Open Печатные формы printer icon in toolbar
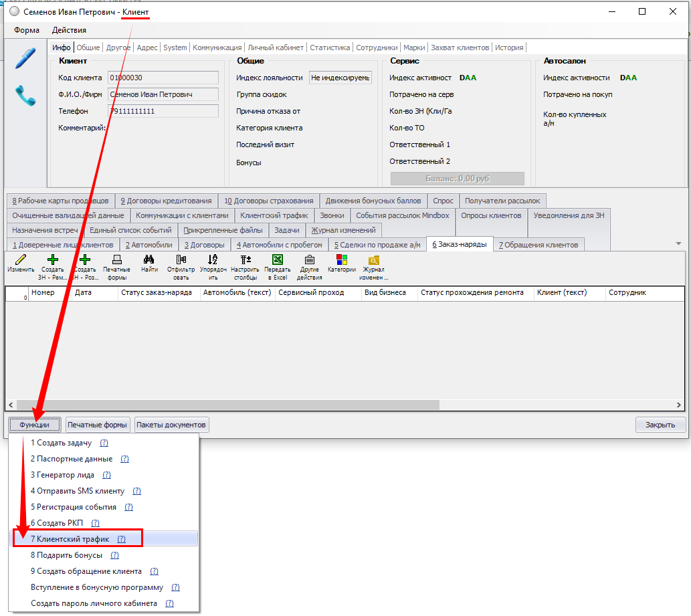The image size is (691, 616). pos(116,260)
